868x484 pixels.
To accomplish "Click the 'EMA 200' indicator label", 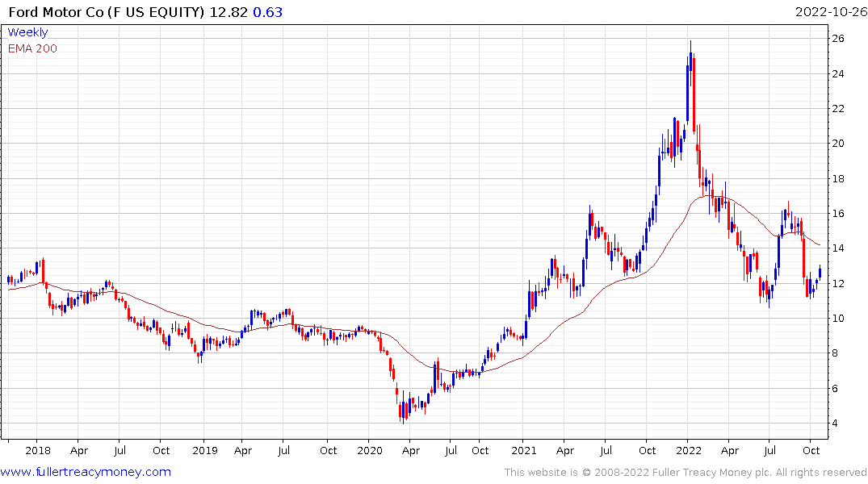I will coord(32,48).
